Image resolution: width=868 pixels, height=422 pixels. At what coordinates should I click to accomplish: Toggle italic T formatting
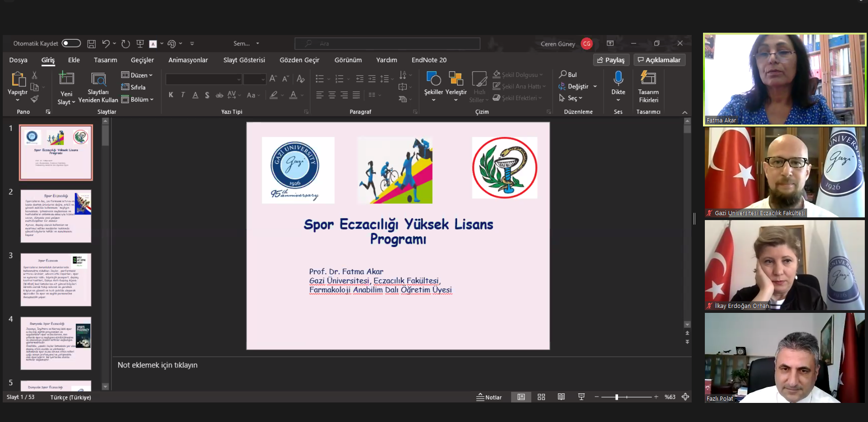(x=183, y=95)
